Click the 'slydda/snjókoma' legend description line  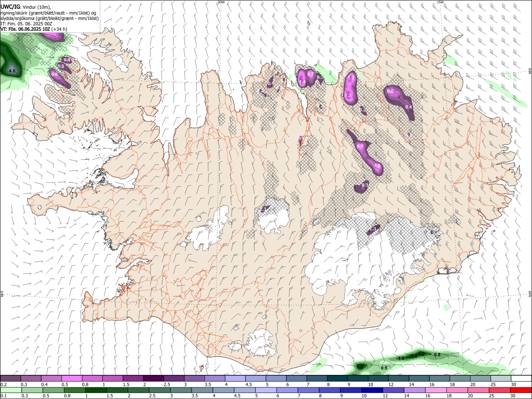[x=49, y=18]
